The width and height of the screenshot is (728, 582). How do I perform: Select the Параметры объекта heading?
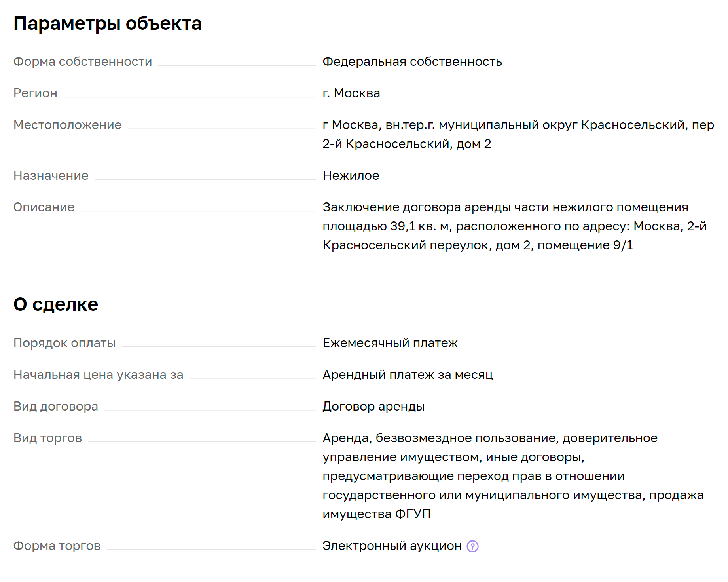(108, 24)
